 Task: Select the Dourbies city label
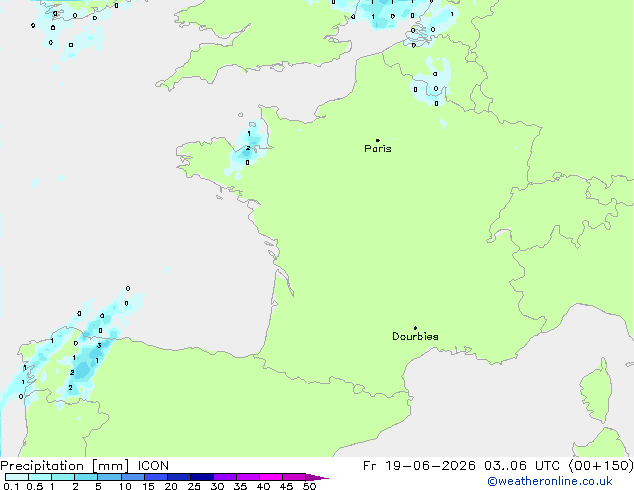415,336
